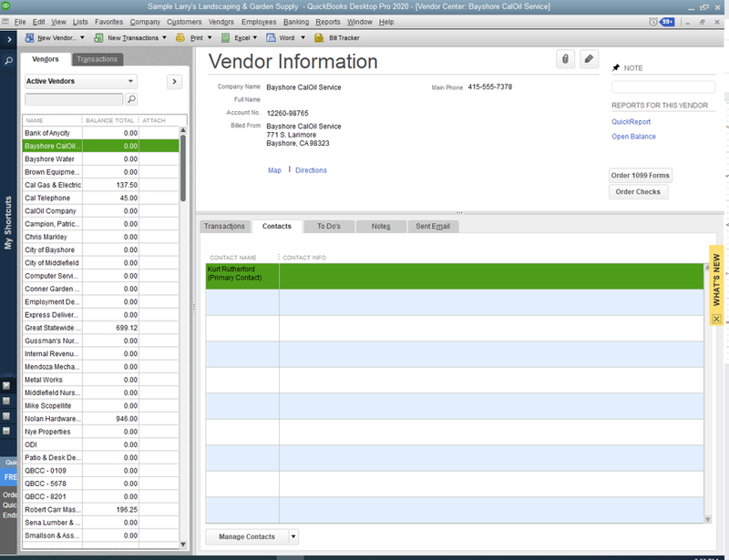Expand the New Vendor dropdown arrow

pyautogui.click(x=82, y=38)
